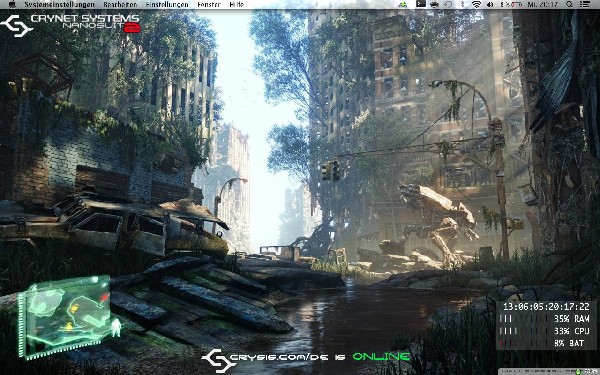
Task: Click the printer status menu bar icon
Action: pyautogui.click(x=434, y=5)
